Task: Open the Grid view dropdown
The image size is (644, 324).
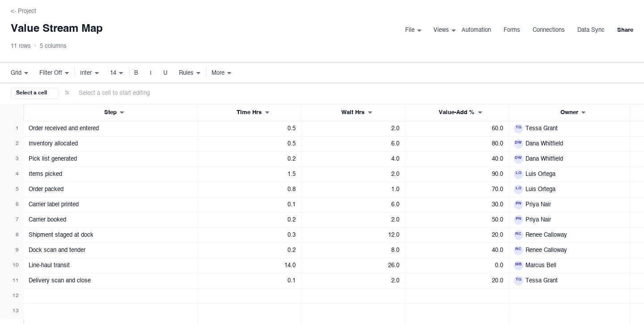Action: click(x=20, y=72)
